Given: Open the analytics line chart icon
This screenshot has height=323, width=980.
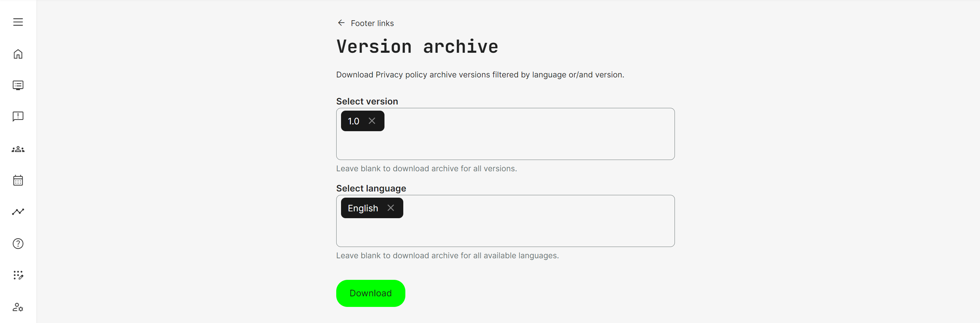Looking at the screenshot, I should pos(18,211).
